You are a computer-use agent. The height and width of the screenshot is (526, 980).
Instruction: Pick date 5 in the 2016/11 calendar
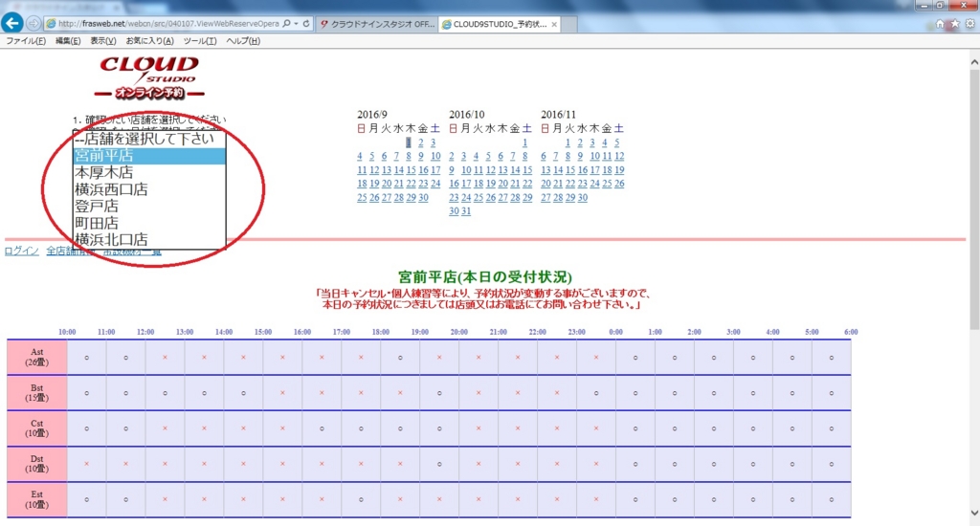click(x=616, y=142)
